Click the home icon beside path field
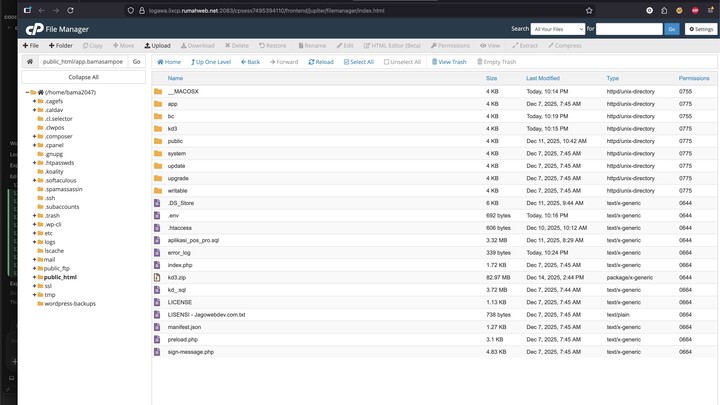The width and height of the screenshot is (720, 405). pyautogui.click(x=30, y=62)
